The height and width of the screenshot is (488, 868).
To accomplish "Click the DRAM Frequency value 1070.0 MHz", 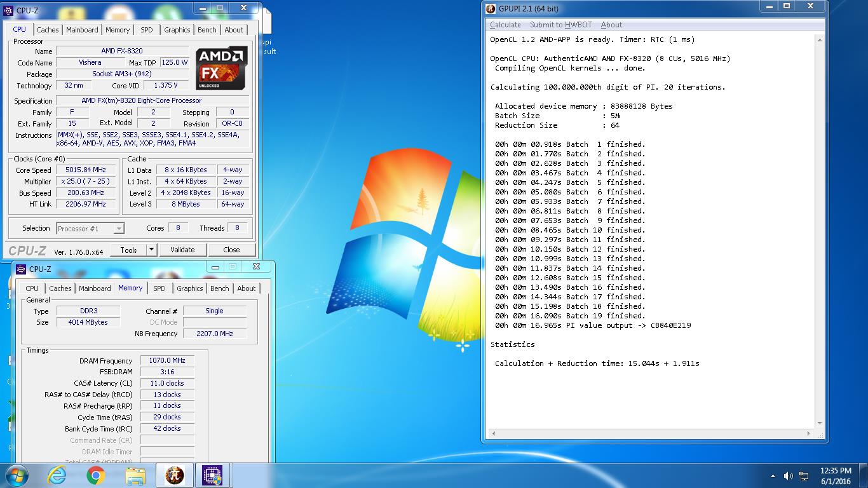I will click(x=167, y=361).
